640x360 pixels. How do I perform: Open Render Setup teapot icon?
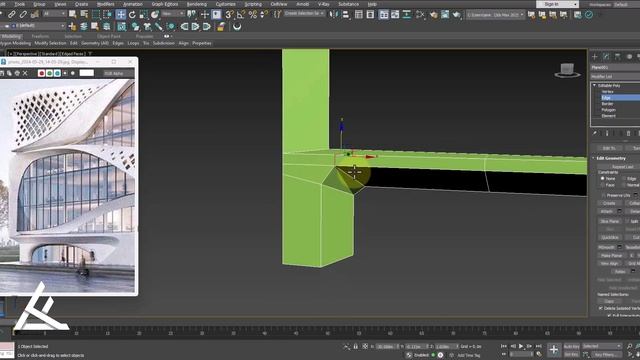(x=433, y=15)
